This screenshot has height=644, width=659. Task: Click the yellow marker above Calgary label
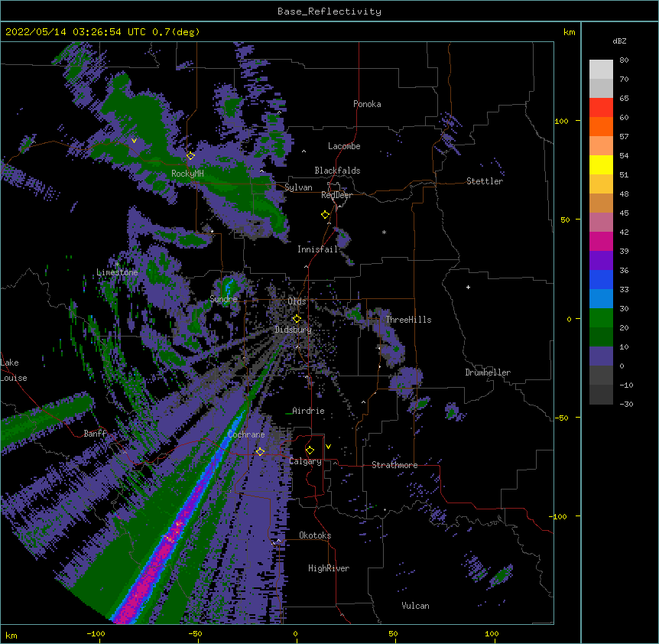click(x=310, y=450)
